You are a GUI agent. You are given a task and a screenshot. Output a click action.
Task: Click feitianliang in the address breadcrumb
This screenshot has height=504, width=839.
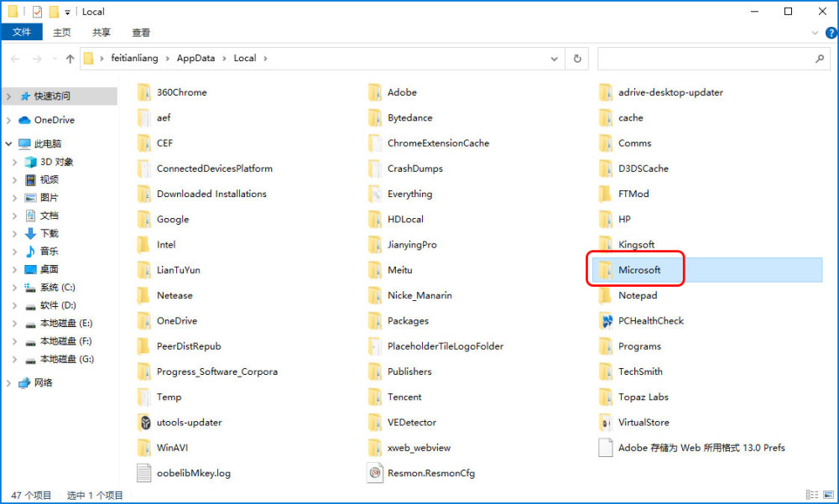pos(134,59)
